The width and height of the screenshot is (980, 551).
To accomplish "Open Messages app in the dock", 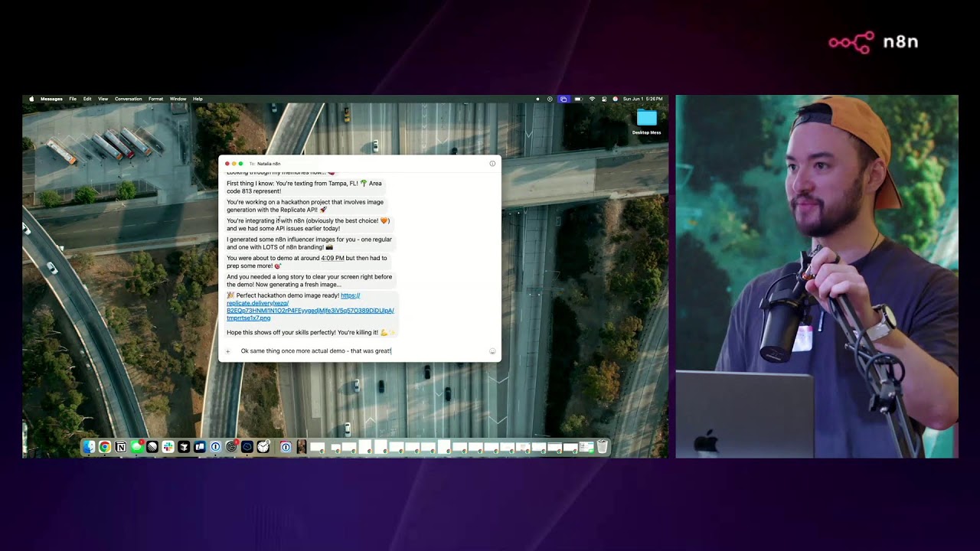I will click(137, 447).
